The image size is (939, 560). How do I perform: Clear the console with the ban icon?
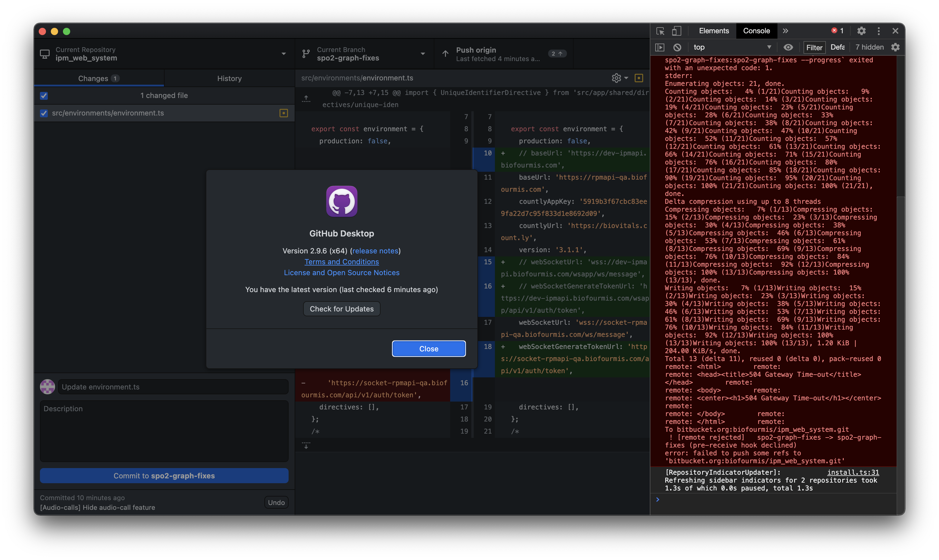(x=677, y=47)
